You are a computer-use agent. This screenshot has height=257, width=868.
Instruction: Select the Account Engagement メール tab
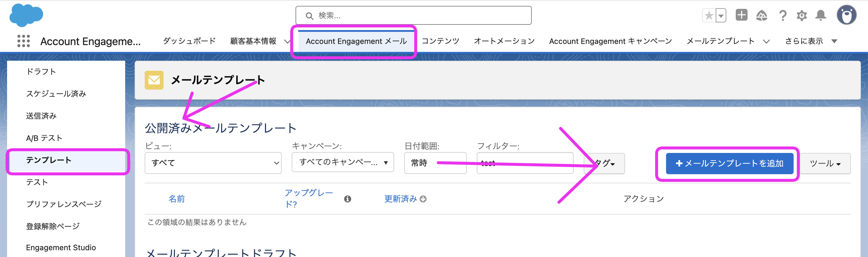pos(356,41)
